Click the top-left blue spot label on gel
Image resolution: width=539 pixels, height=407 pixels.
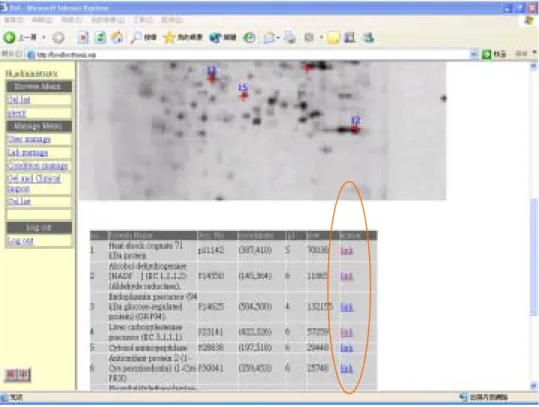click(x=212, y=70)
